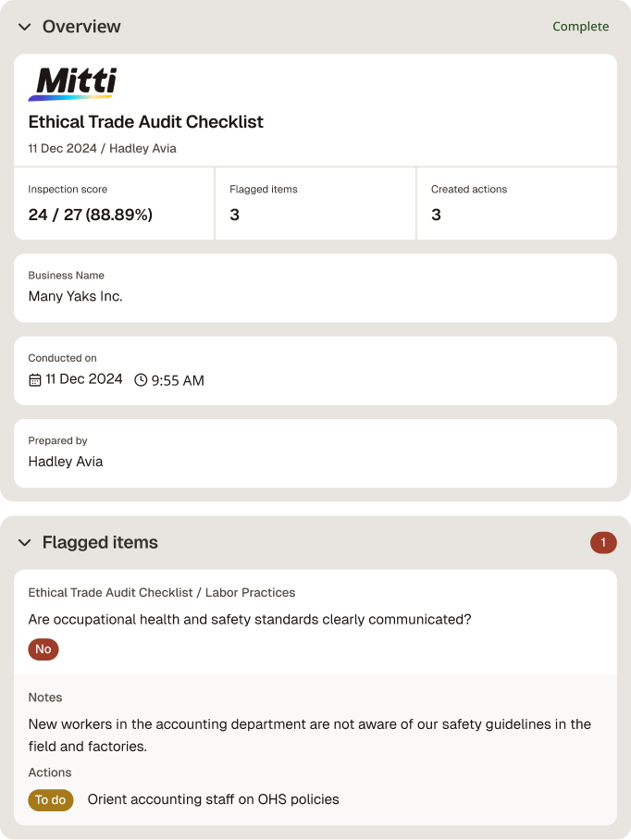Click the Prepared by Hadley Avia field
The image size is (631, 840).
315,453
